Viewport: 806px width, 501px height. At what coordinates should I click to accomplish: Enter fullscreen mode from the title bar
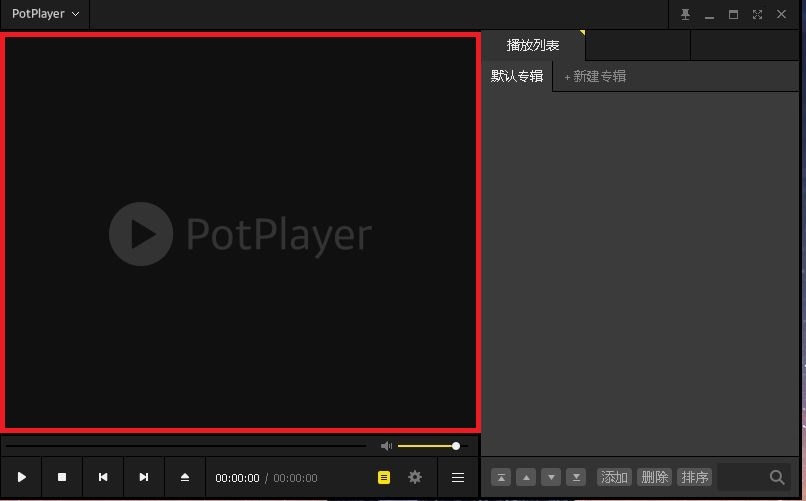(757, 14)
